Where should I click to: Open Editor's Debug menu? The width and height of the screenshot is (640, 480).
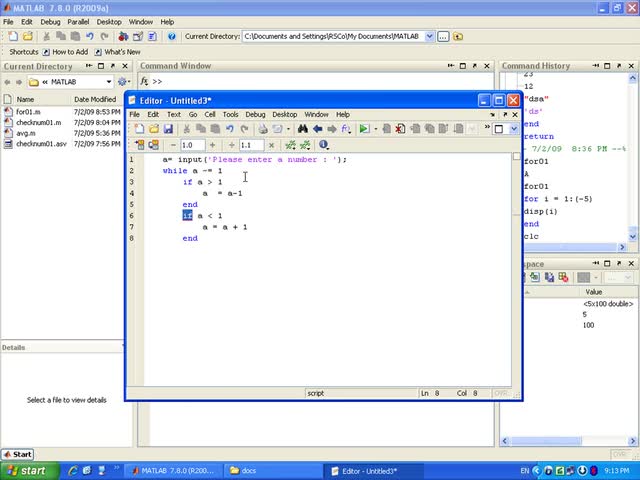(255, 114)
